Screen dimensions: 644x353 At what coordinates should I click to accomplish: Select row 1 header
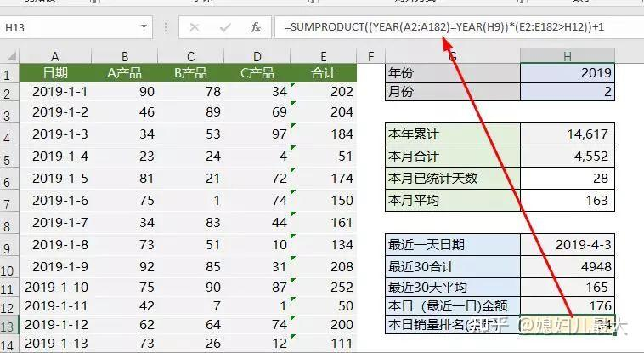pos(8,75)
